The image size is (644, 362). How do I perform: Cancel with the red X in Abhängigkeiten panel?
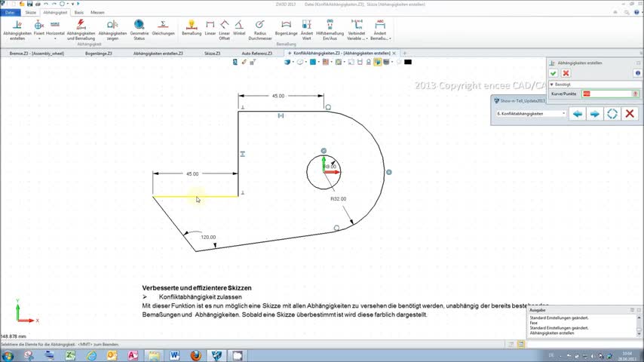pos(566,73)
